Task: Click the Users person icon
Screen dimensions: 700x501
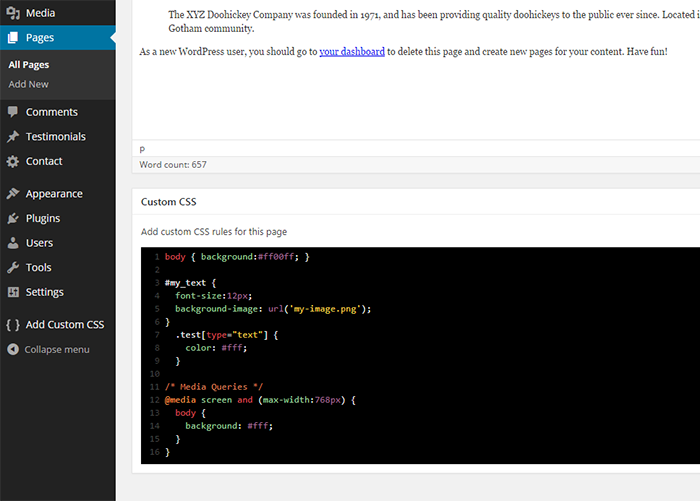Action: click(x=13, y=243)
